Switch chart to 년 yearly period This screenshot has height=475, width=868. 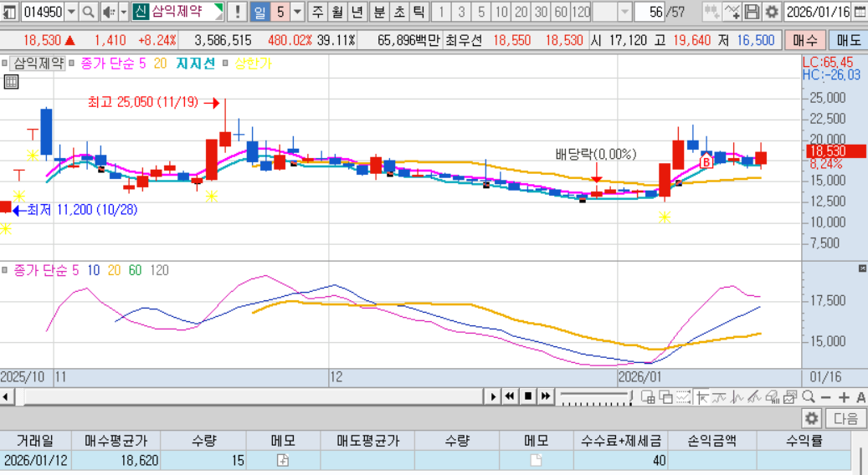point(357,12)
